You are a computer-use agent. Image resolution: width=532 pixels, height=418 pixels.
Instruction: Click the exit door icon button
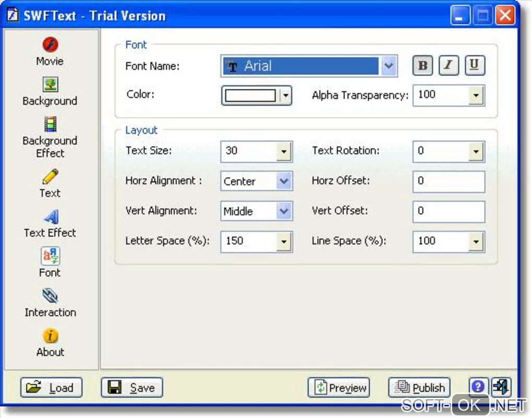pos(501,387)
